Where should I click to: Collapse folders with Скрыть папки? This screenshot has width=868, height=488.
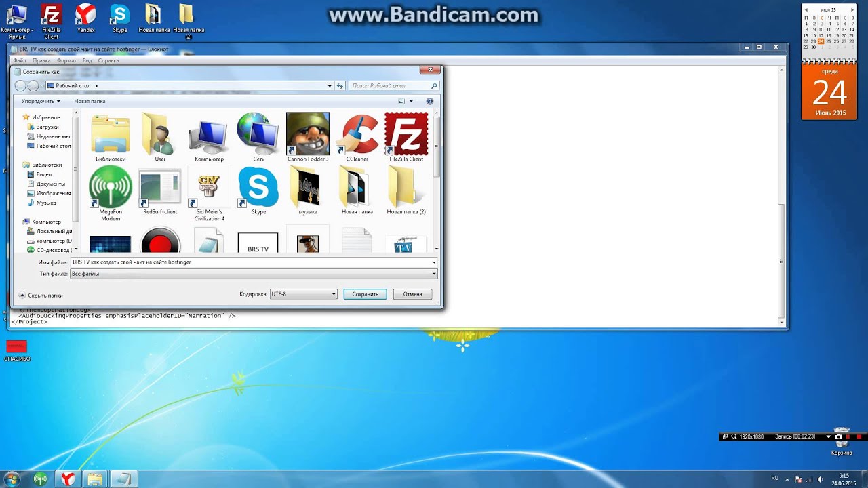pyautogui.click(x=41, y=296)
